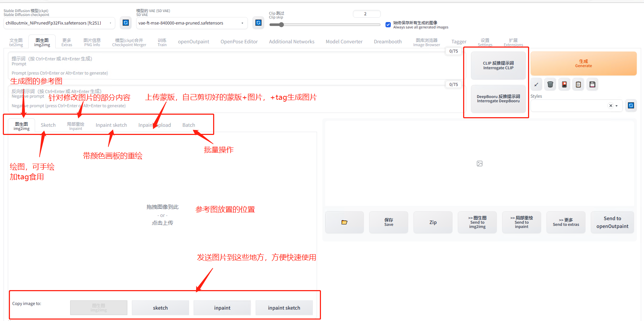Expand the Styles dropdown
The image size is (644, 321).
(616, 106)
